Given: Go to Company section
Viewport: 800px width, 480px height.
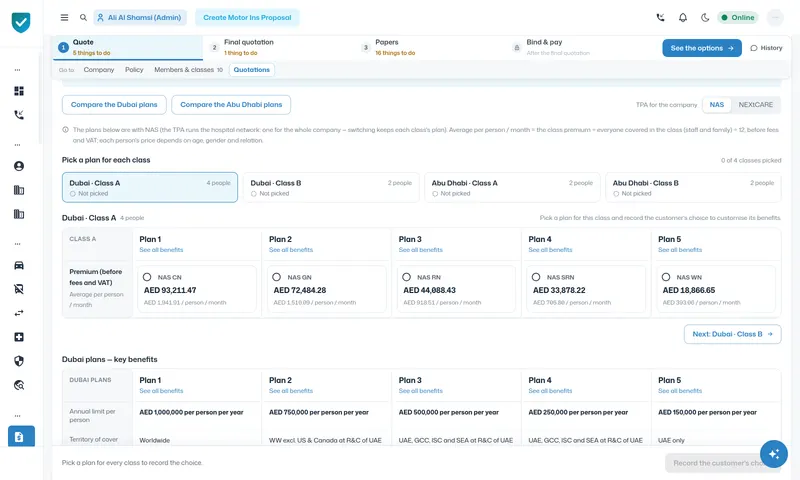Looking at the screenshot, I should point(99,70).
